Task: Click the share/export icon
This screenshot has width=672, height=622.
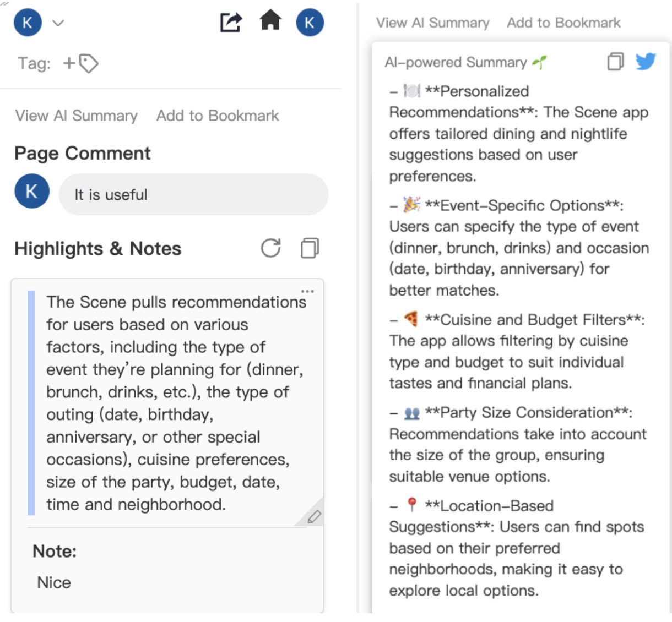Action: tap(230, 23)
